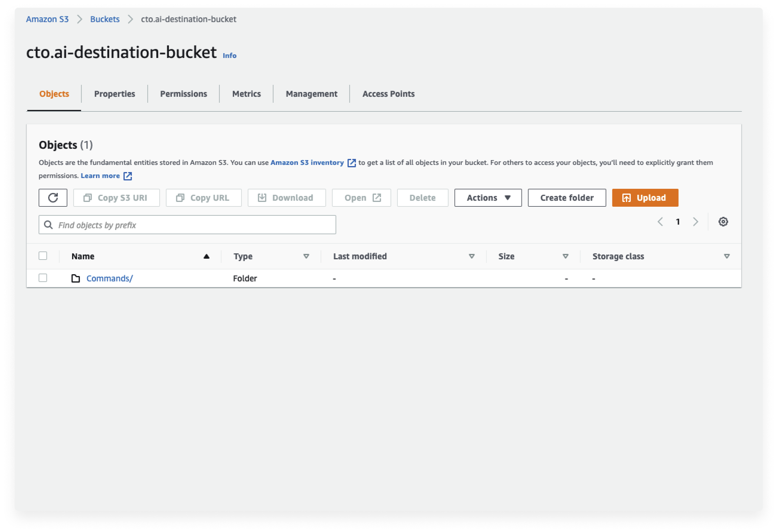Click page number 1 in pagination
The height and width of the screenshot is (532, 777).
(x=678, y=222)
